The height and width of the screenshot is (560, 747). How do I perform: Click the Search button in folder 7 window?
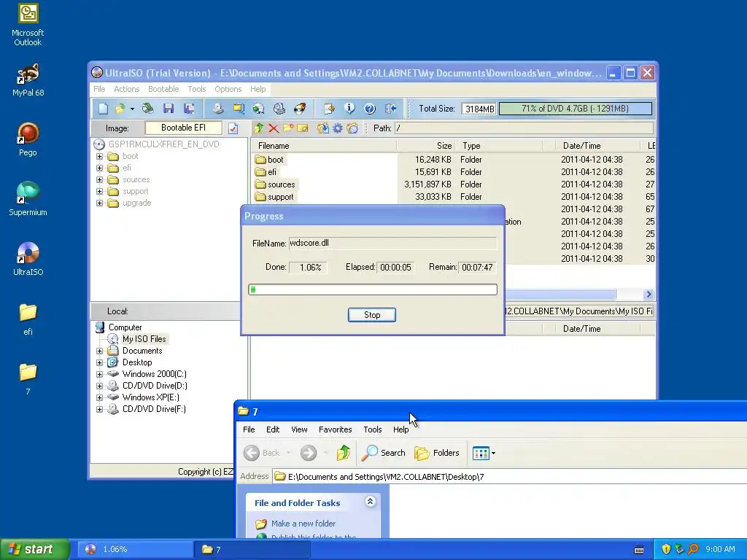[384, 453]
